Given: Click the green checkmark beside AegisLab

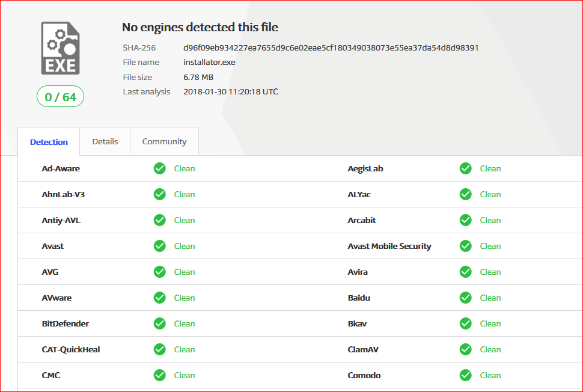Looking at the screenshot, I should pos(465,168).
